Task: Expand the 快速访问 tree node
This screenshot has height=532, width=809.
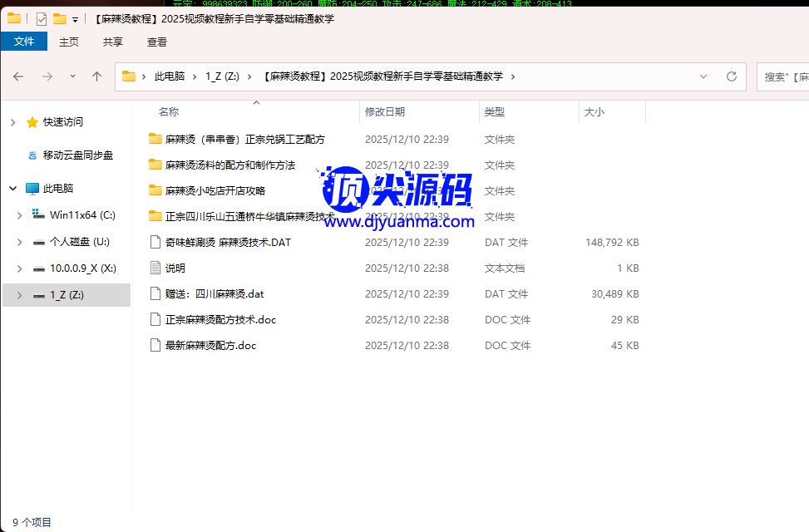Action: (x=12, y=122)
